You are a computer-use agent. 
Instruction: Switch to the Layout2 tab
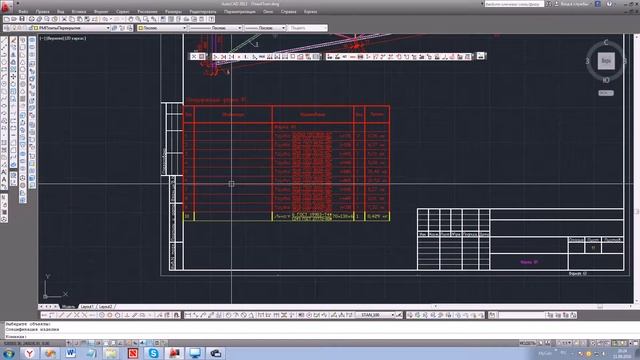point(106,307)
